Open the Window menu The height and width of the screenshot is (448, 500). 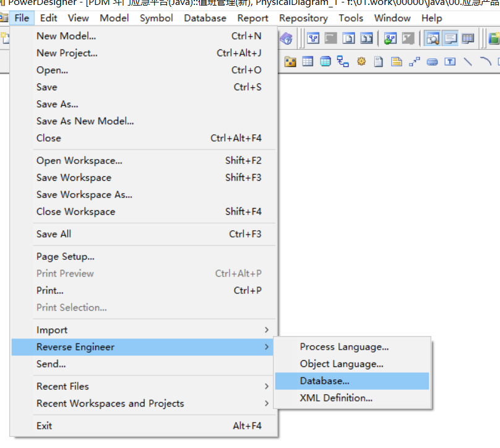point(392,18)
